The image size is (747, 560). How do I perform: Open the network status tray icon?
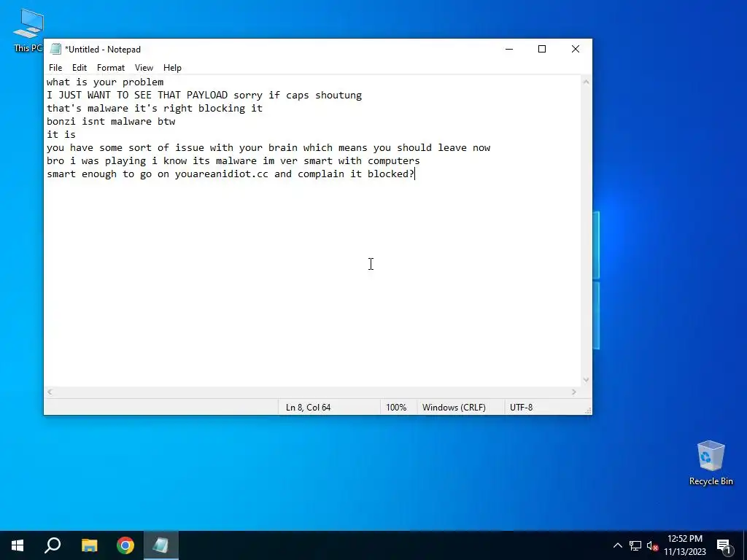click(635, 545)
